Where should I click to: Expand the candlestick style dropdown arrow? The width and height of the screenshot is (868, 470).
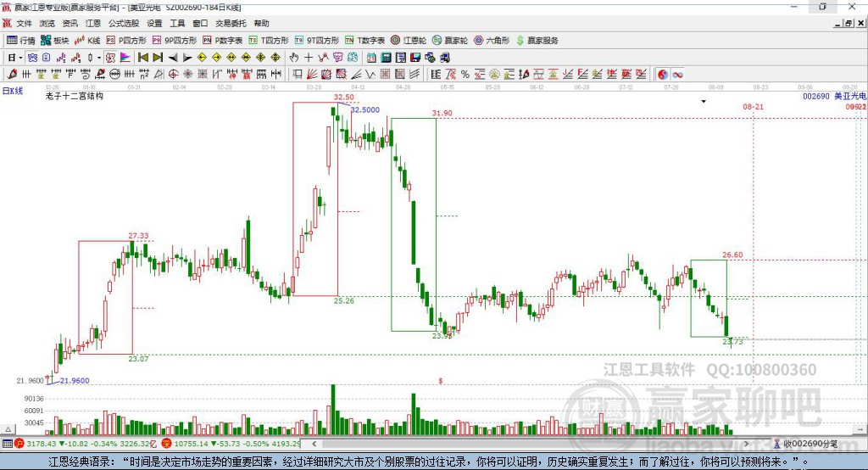tap(99, 58)
